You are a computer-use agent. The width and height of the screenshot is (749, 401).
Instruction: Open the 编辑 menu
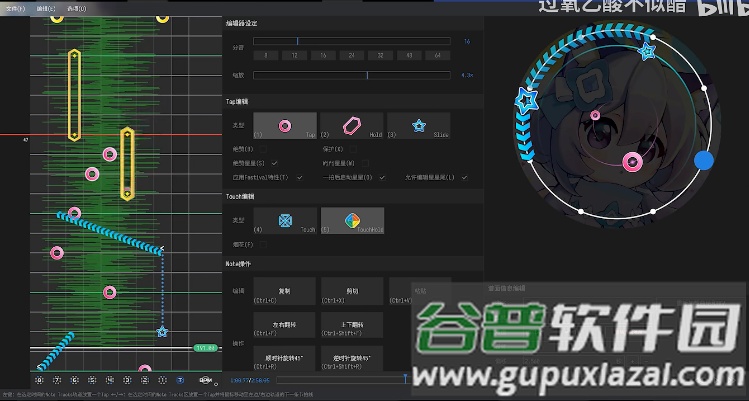45,6
